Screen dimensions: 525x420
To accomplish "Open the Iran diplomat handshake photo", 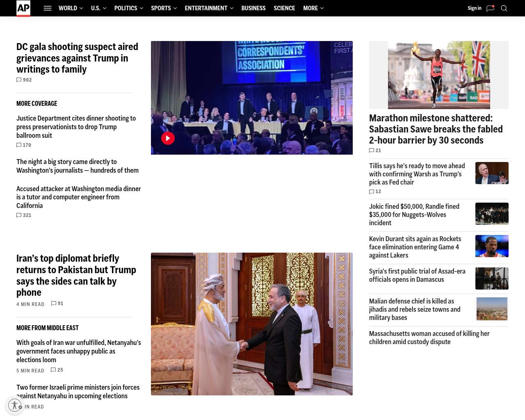I will pos(251,324).
